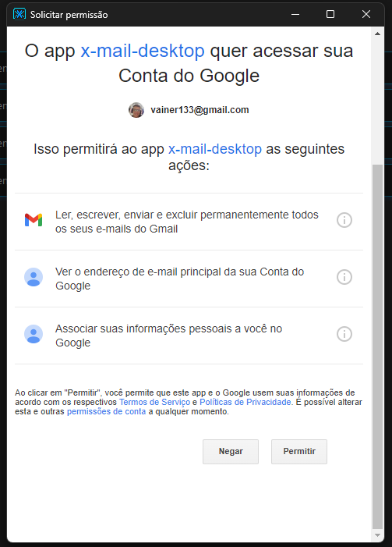Image resolution: width=392 pixels, height=547 pixels.
Task: Select the vainer133@gmail.com account text
Action: pyautogui.click(x=200, y=110)
